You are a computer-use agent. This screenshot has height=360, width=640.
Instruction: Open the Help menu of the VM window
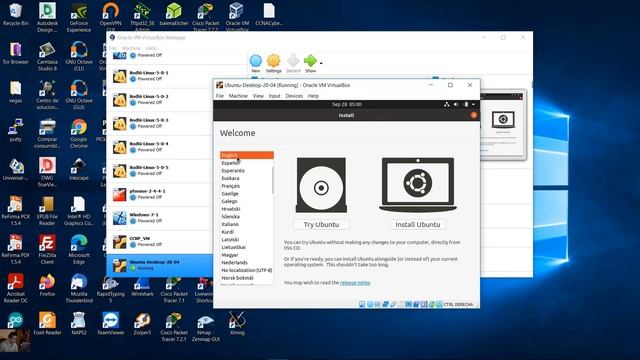313,96
